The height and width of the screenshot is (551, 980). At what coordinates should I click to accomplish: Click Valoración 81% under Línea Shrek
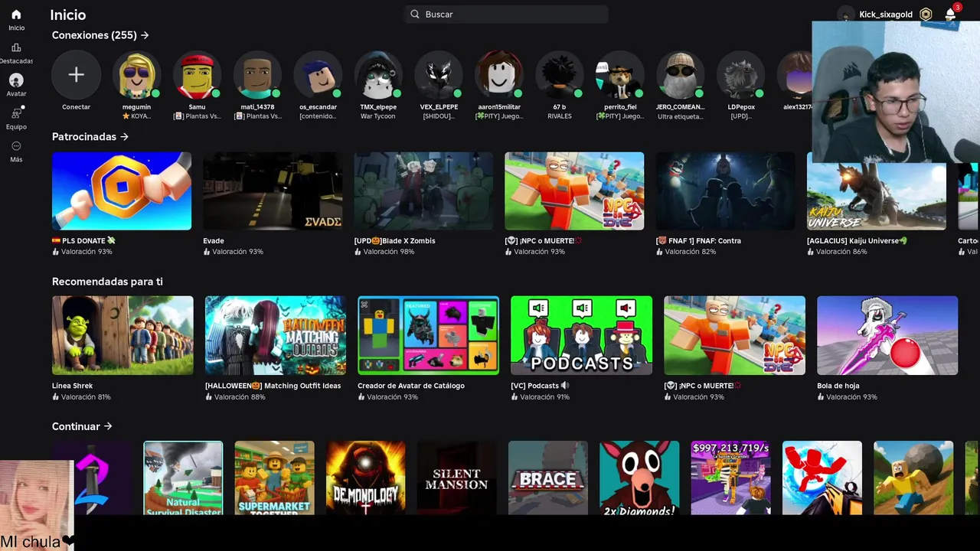86,397
